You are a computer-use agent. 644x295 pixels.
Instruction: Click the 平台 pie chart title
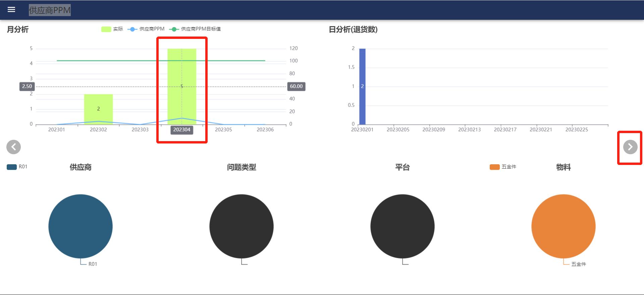tap(402, 167)
